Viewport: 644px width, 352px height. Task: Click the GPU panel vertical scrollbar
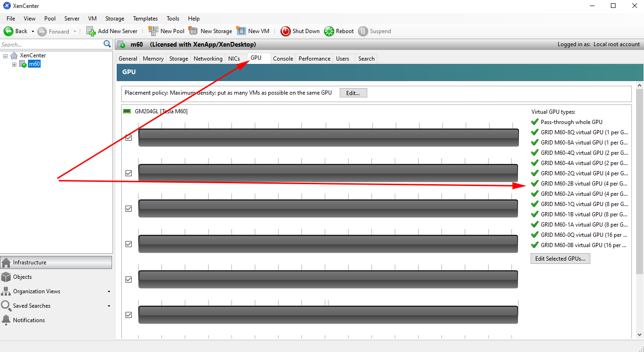click(x=640, y=182)
